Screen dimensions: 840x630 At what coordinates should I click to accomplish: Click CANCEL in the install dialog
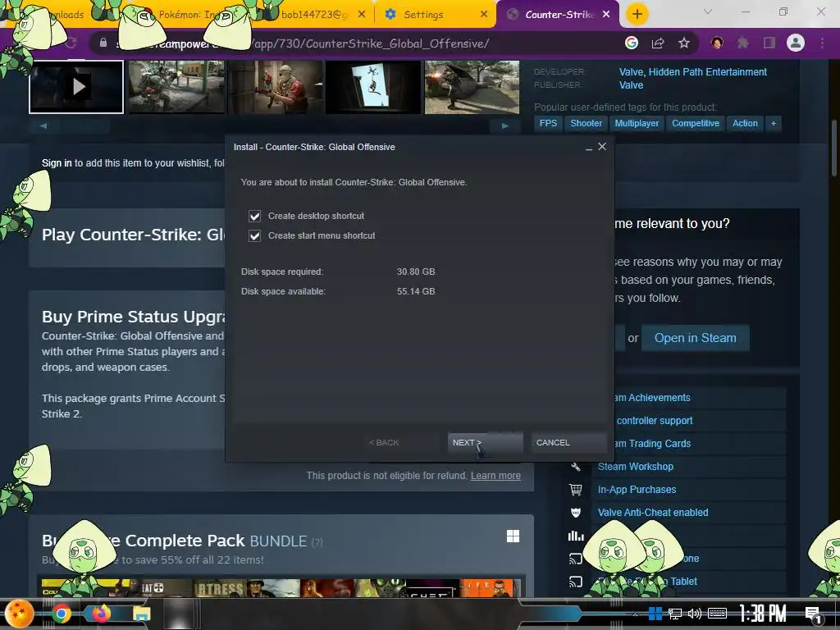(x=568, y=442)
